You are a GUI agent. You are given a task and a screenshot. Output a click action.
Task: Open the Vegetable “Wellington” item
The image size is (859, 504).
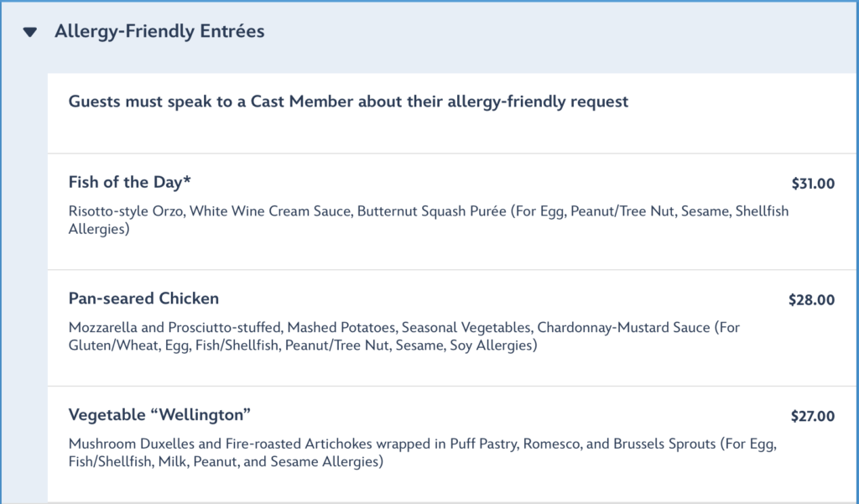point(159,415)
